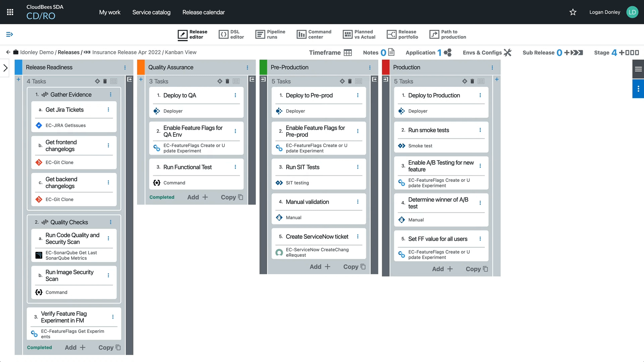Click Copy in Quality Assurance stage
This screenshot has width=644, height=362.
click(x=232, y=197)
